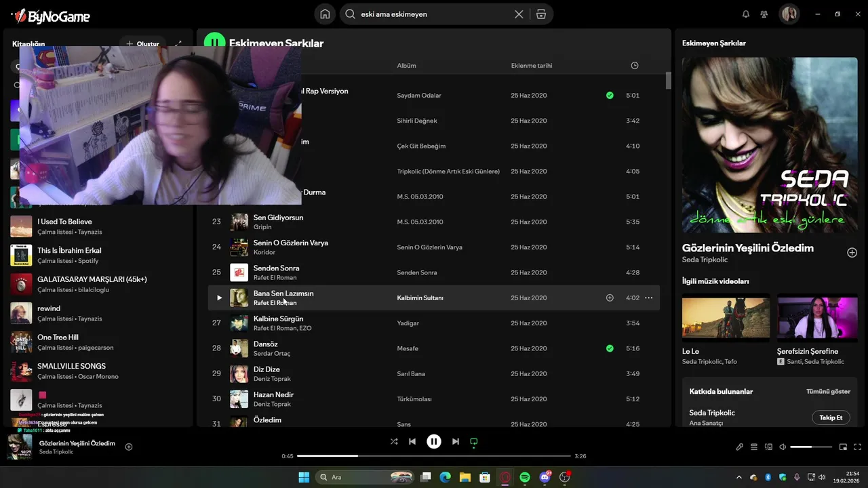Select track Diz Dize
The image size is (868, 488).
[x=267, y=369]
